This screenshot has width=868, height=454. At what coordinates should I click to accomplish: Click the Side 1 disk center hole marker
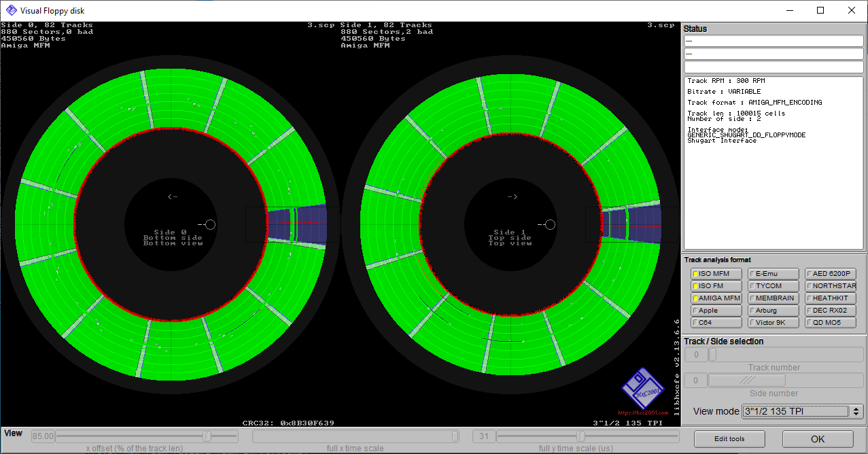550,224
